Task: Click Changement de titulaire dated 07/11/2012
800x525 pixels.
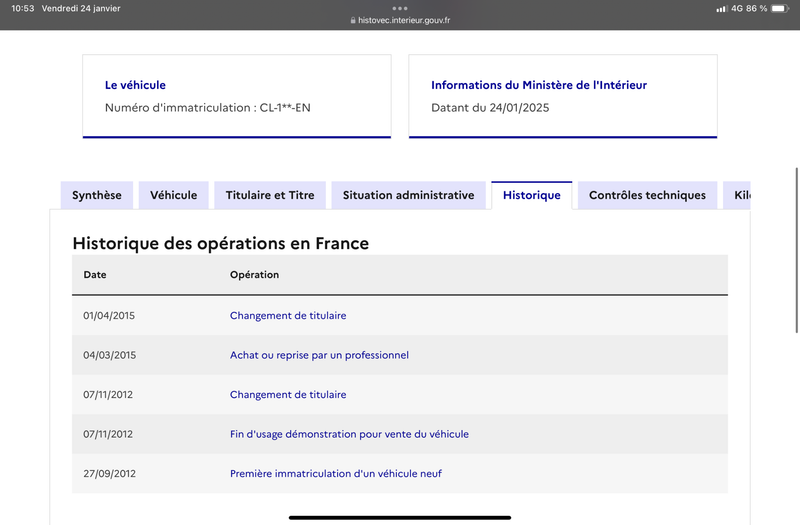Action: click(x=288, y=394)
